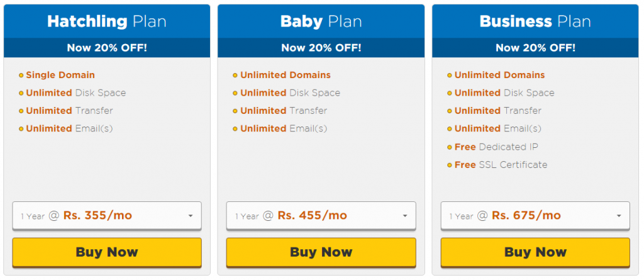The height and width of the screenshot is (280, 644).
Task: Select the Business Plan header
Action: 535,21
